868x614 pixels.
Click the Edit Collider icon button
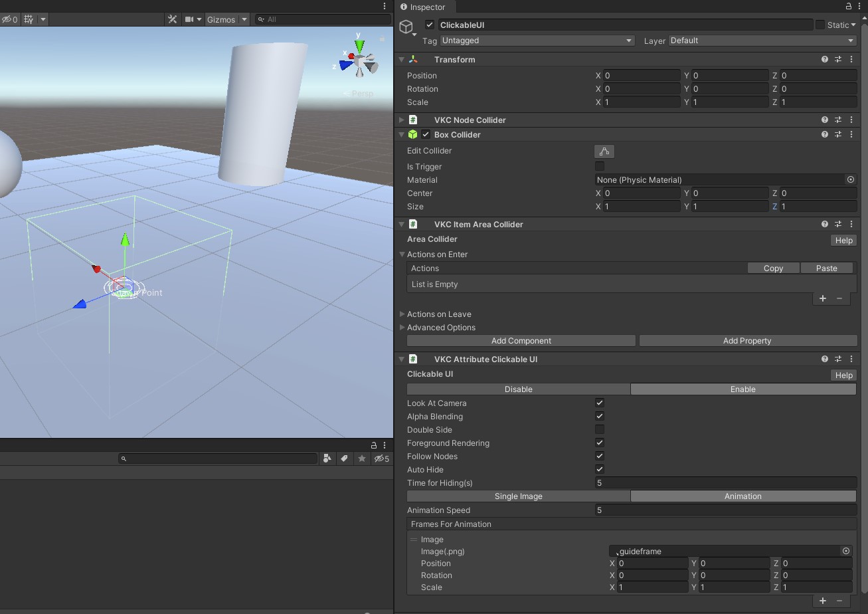click(604, 152)
